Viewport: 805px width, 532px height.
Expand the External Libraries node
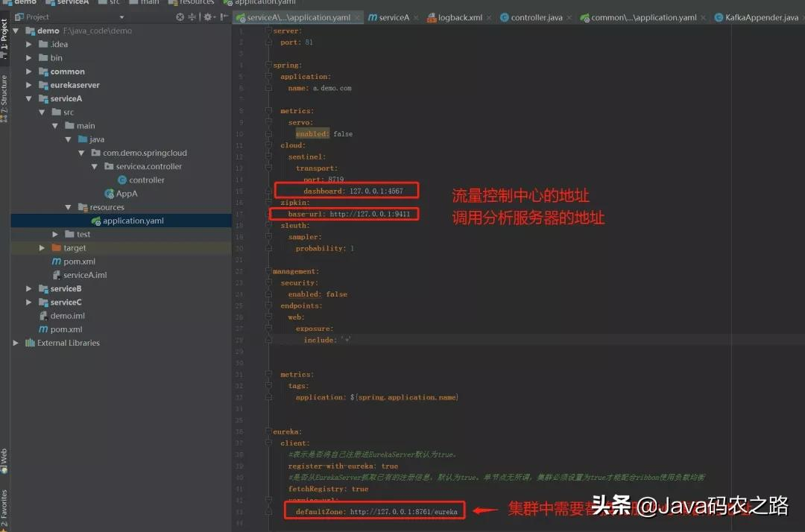point(15,342)
